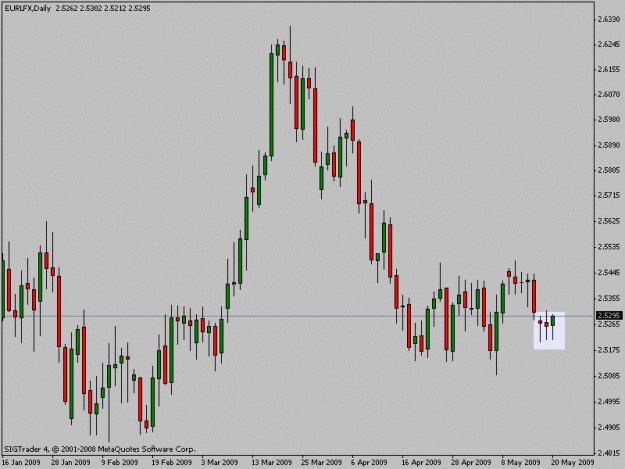This screenshot has width=625, height=469.
Task: Click the 2.4995 price axis label
Action: click(x=609, y=402)
